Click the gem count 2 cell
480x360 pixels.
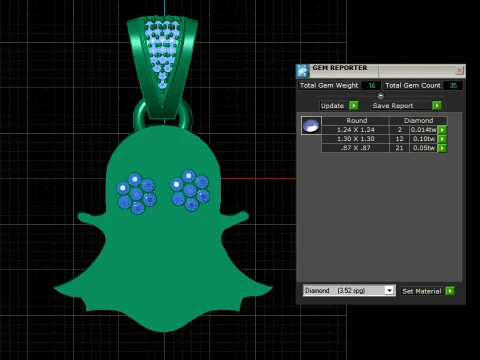coord(399,130)
